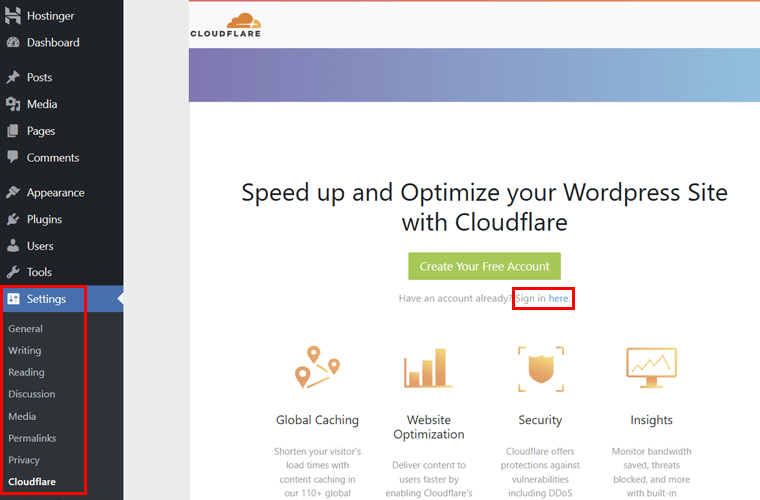Screen dimensions: 760x500
Task: Open Privacy settings submenu
Action: point(24,460)
